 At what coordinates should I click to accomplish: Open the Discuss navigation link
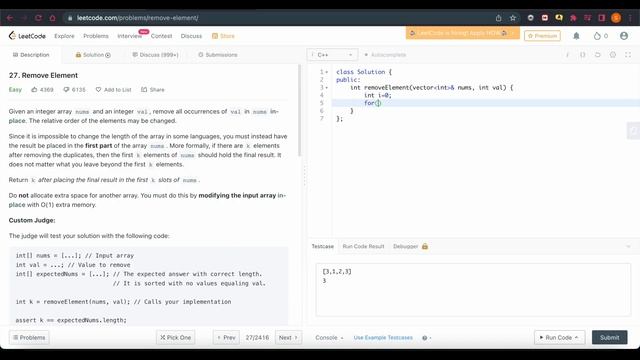click(191, 36)
